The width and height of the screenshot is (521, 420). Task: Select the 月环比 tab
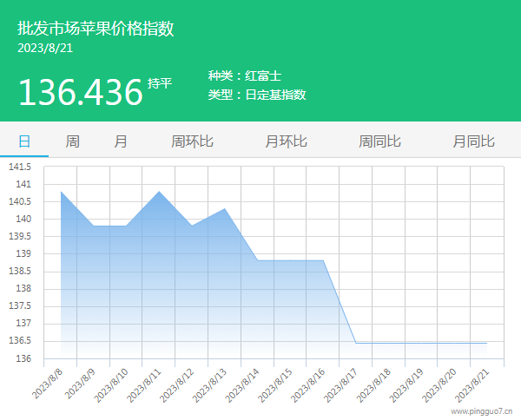286,141
